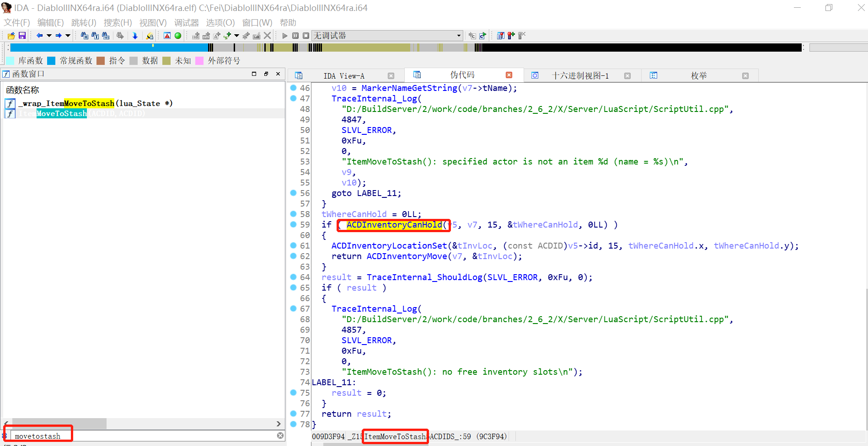Toggle breakpoint dot on line 77
The width and height of the screenshot is (868, 446).
point(294,414)
